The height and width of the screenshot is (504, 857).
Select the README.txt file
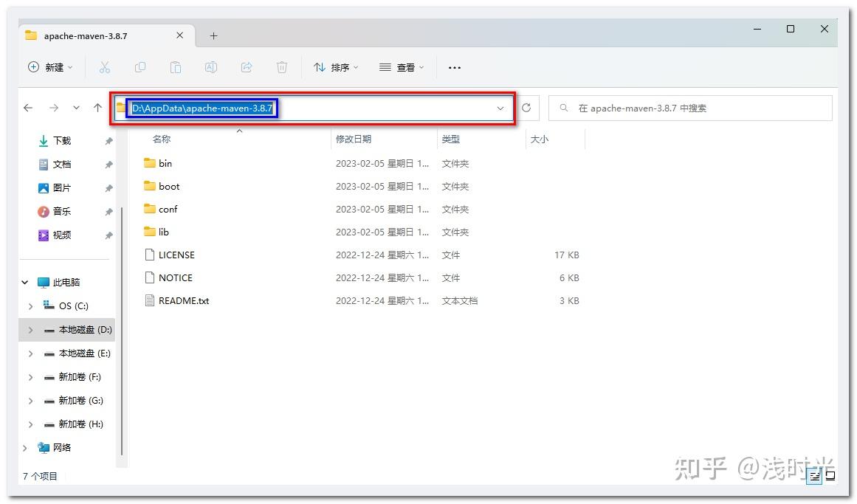click(184, 300)
